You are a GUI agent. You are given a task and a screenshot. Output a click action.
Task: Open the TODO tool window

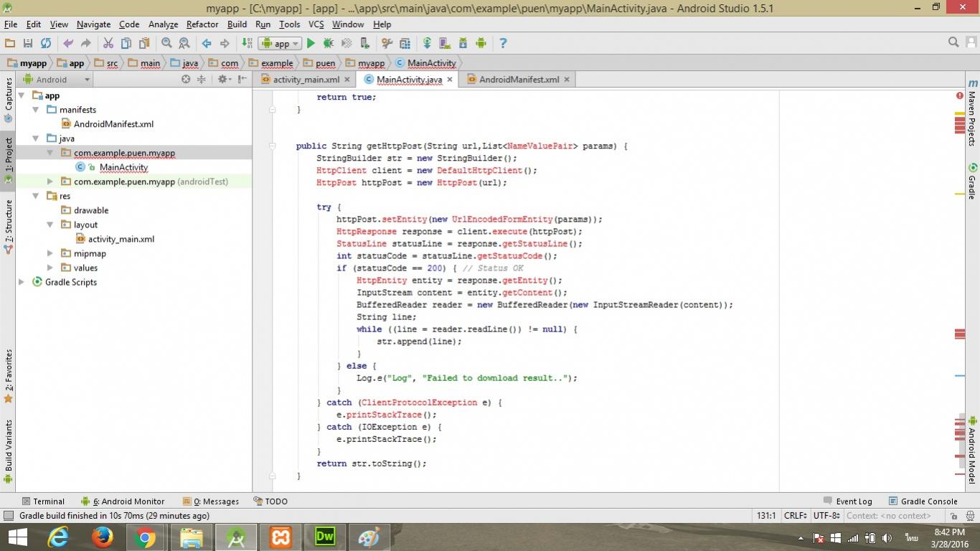pos(270,501)
